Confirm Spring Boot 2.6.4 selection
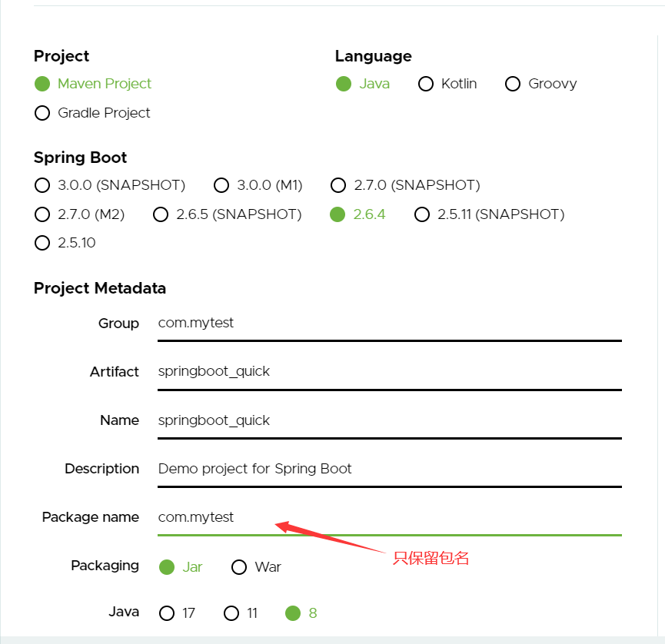This screenshot has height=644, width=665. (337, 214)
